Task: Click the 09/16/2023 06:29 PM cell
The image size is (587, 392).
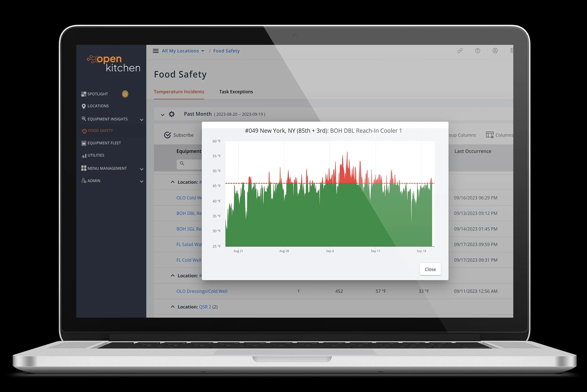Action: click(x=476, y=198)
